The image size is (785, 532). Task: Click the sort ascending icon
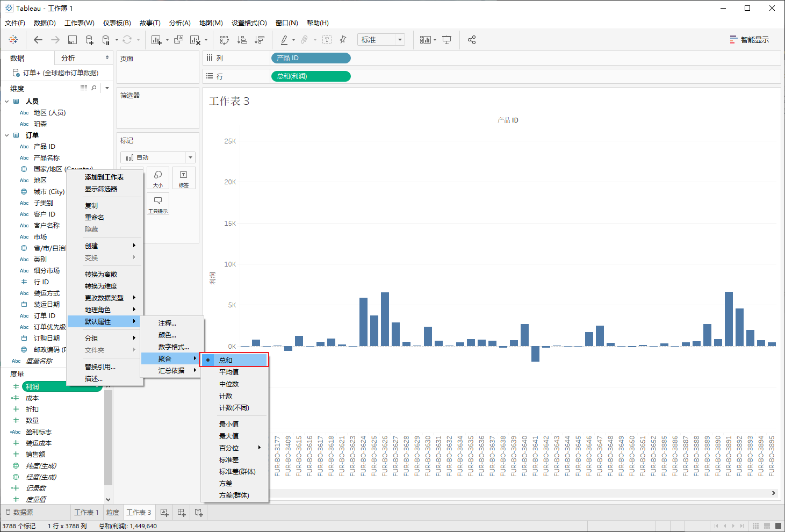[242, 40]
